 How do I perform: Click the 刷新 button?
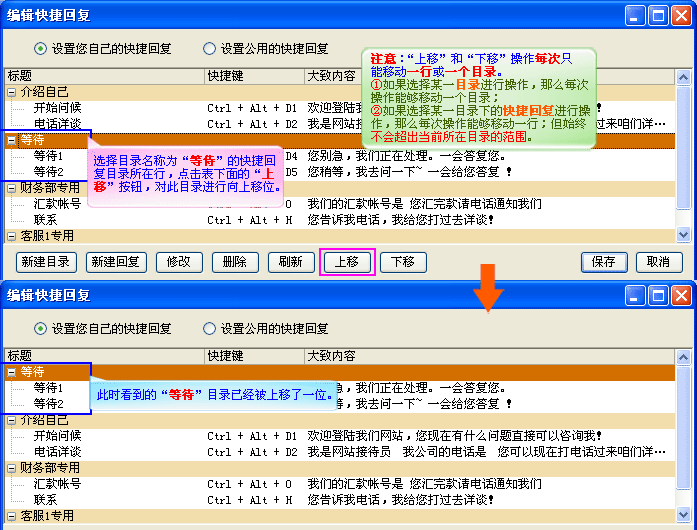tap(291, 262)
